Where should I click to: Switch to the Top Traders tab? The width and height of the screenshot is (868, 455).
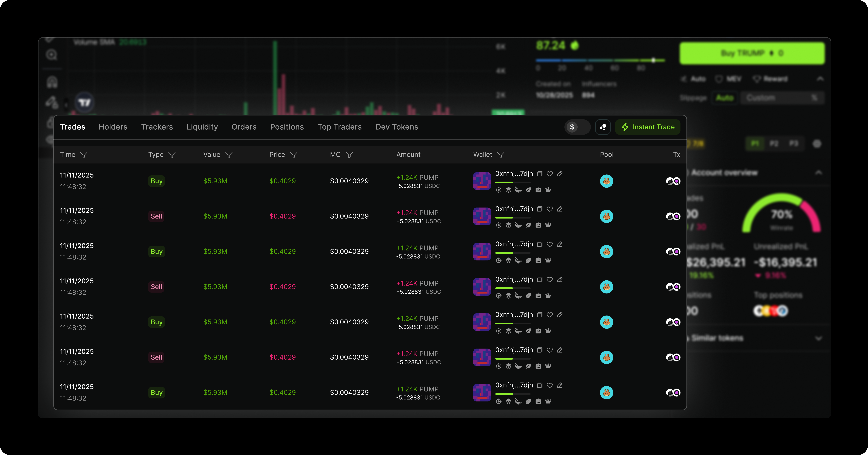coord(339,127)
